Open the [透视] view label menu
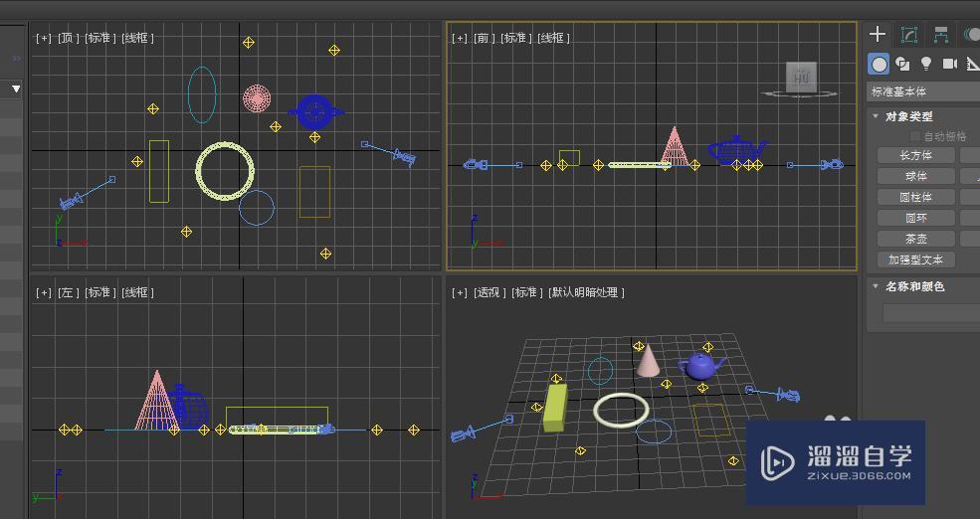The width and height of the screenshot is (980, 519). pyautogui.click(x=490, y=292)
